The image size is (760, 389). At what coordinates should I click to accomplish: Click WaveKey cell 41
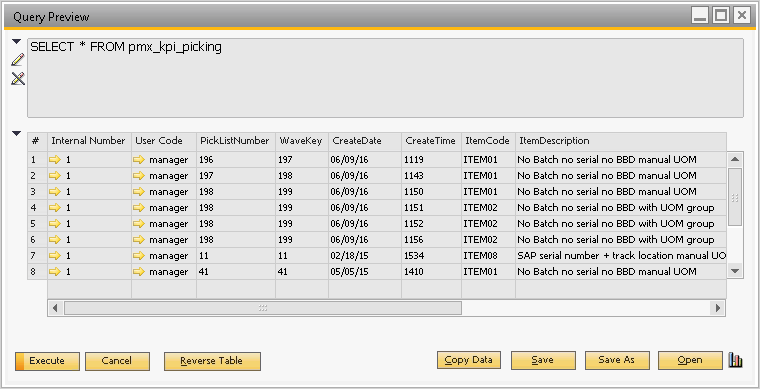tap(302, 271)
